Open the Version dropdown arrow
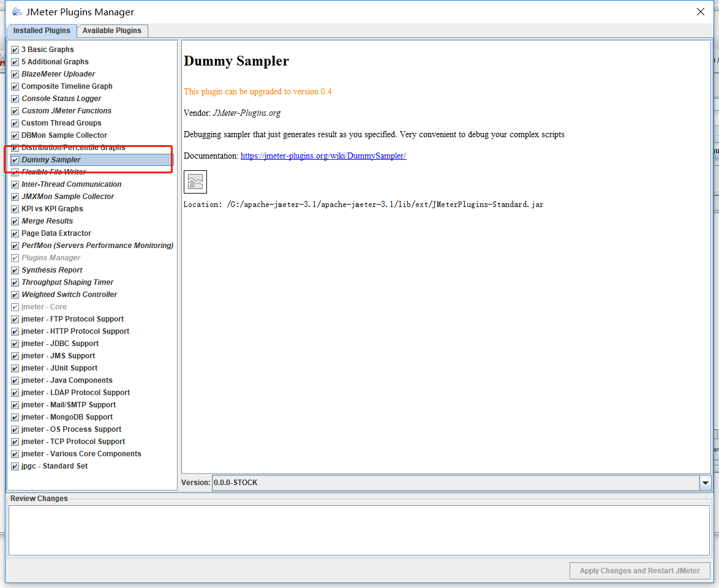The image size is (719, 588). pyautogui.click(x=706, y=483)
